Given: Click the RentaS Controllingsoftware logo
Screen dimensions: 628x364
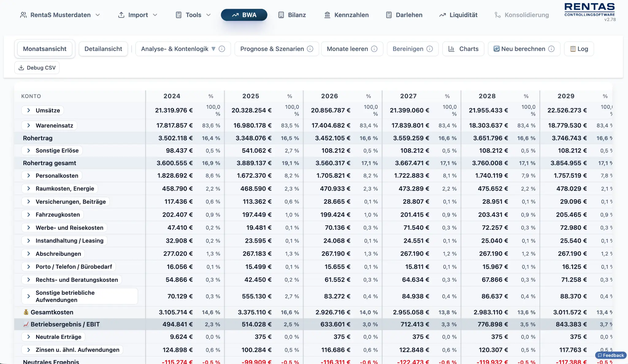Looking at the screenshot, I should click(589, 10).
